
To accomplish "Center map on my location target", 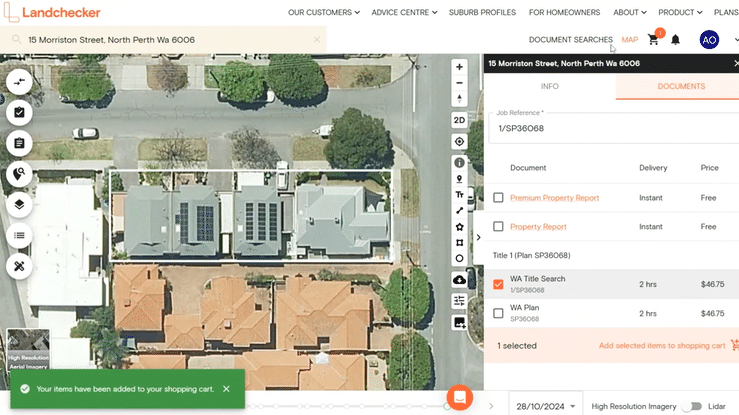I will pos(459,141).
